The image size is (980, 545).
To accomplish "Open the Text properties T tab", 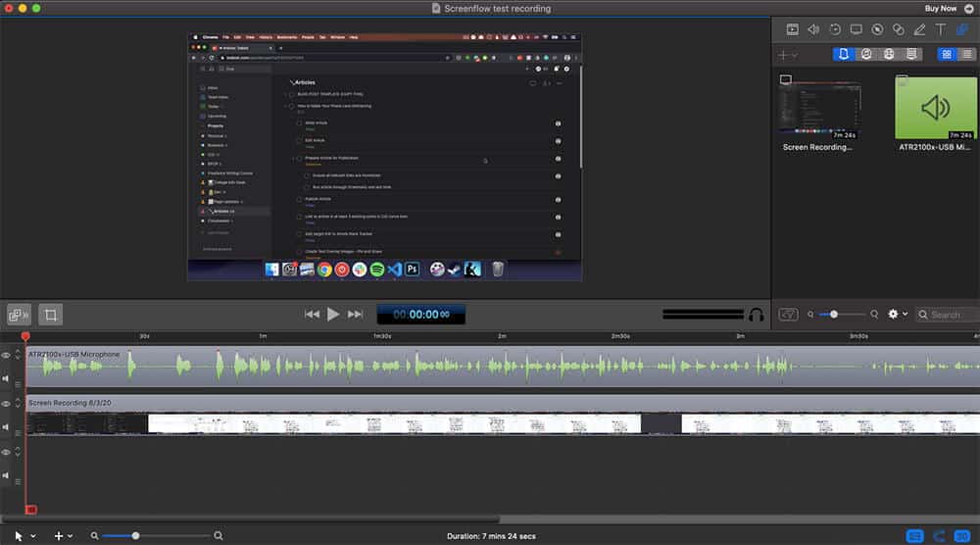I will [x=940, y=29].
